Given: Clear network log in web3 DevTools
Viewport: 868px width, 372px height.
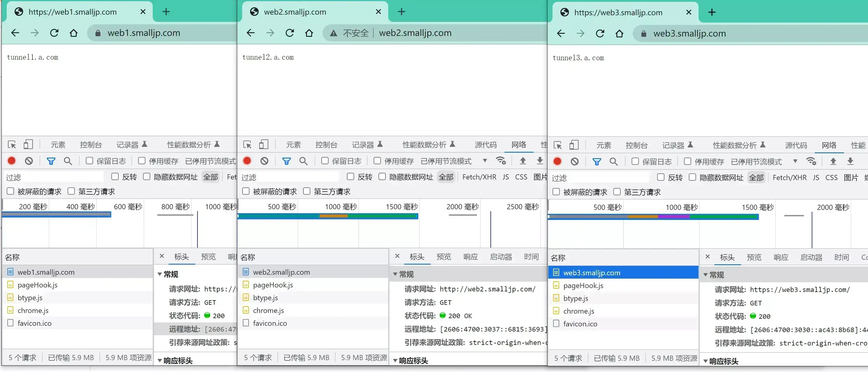Looking at the screenshot, I should 575,162.
